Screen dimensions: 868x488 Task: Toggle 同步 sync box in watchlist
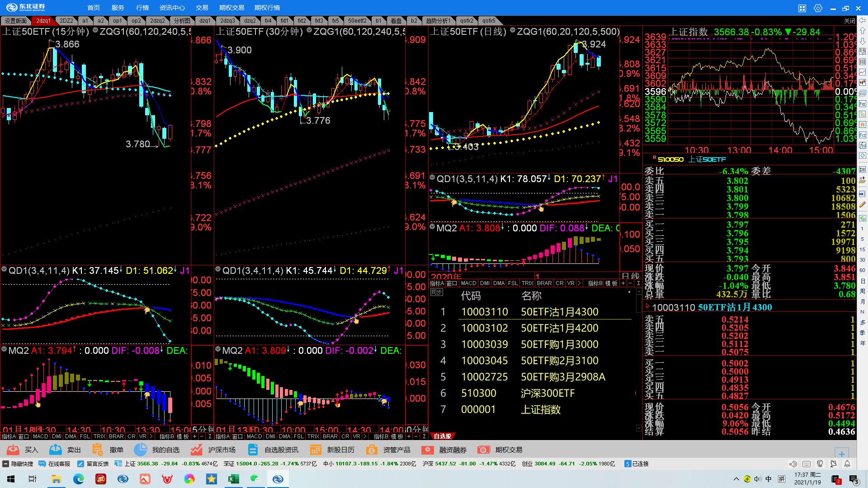point(437,292)
